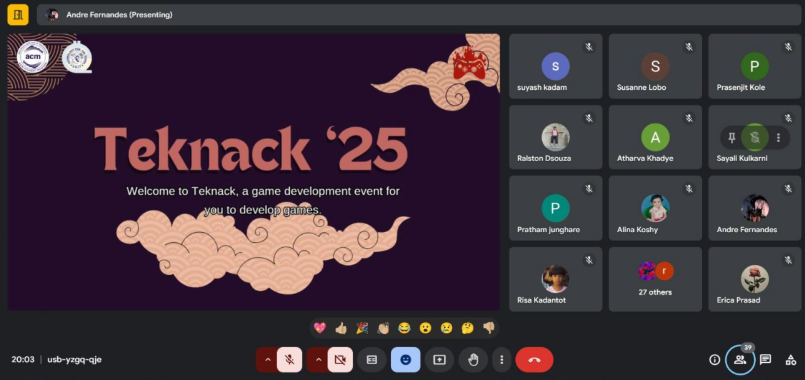This screenshot has height=380, width=805.
Task: Select Erica Prasad participant tile
Action: coord(755,279)
